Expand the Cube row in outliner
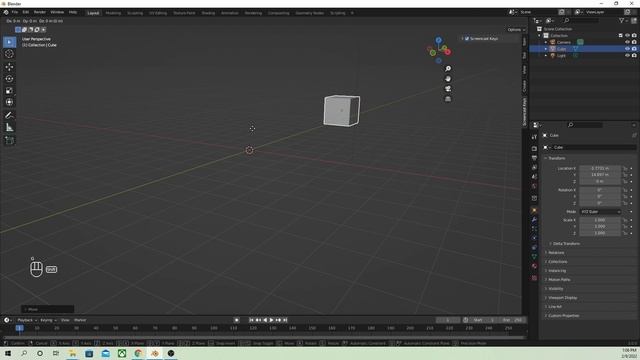The image size is (640, 360). (546, 49)
